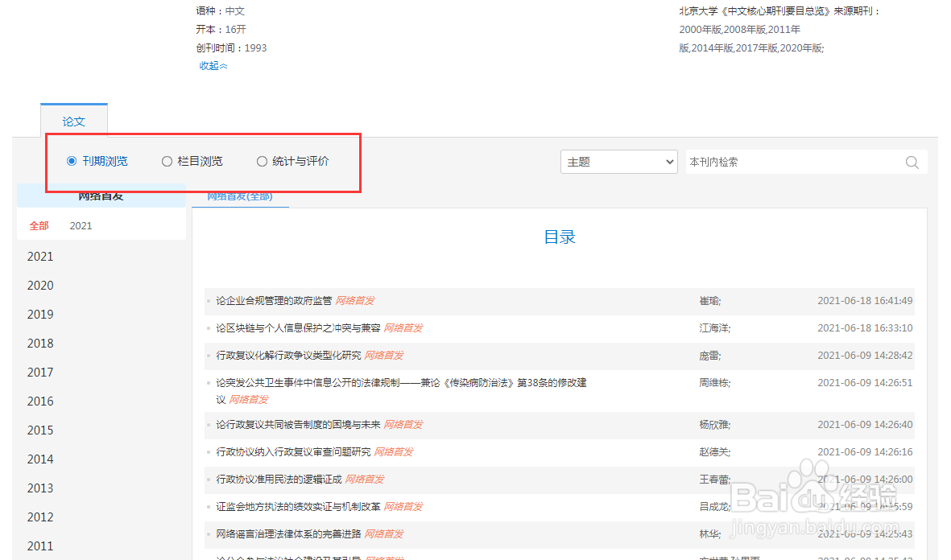Open article 证监会地方执法的绩效实证与机制改革
Viewport: 951px width, 560px height.
tap(299, 507)
